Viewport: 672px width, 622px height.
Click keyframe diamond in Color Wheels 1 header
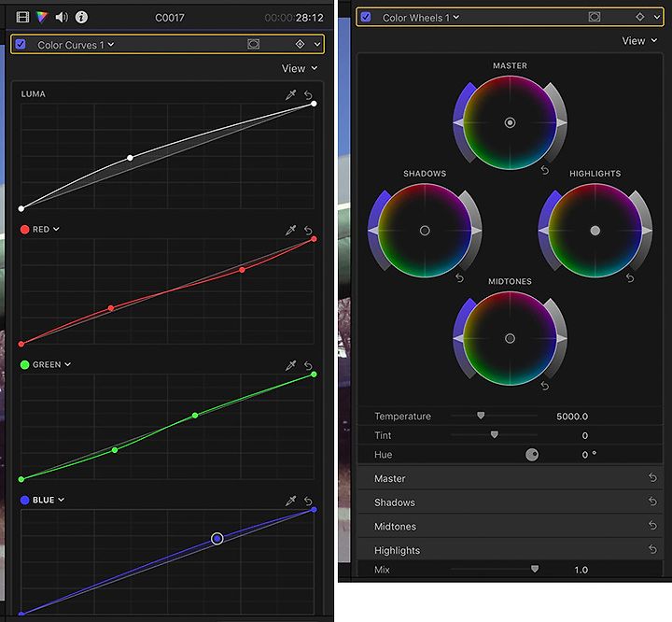pyautogui.click(x=640, y=17)
